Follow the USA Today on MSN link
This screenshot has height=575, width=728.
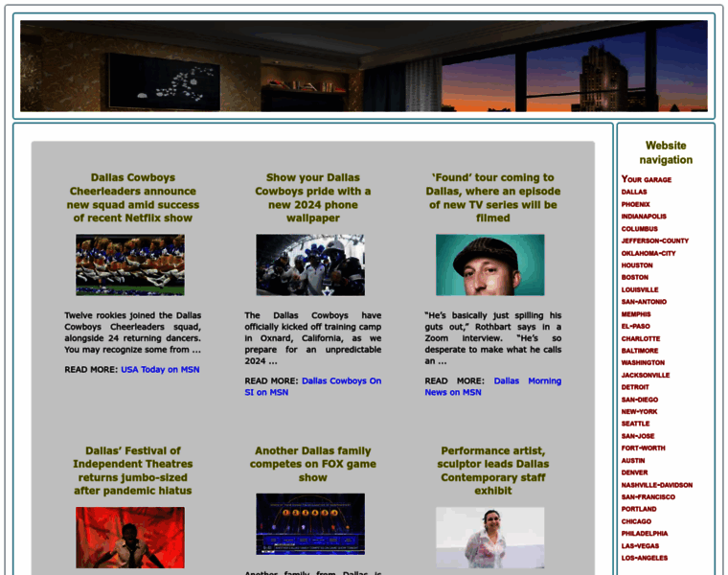click(160, 370)
